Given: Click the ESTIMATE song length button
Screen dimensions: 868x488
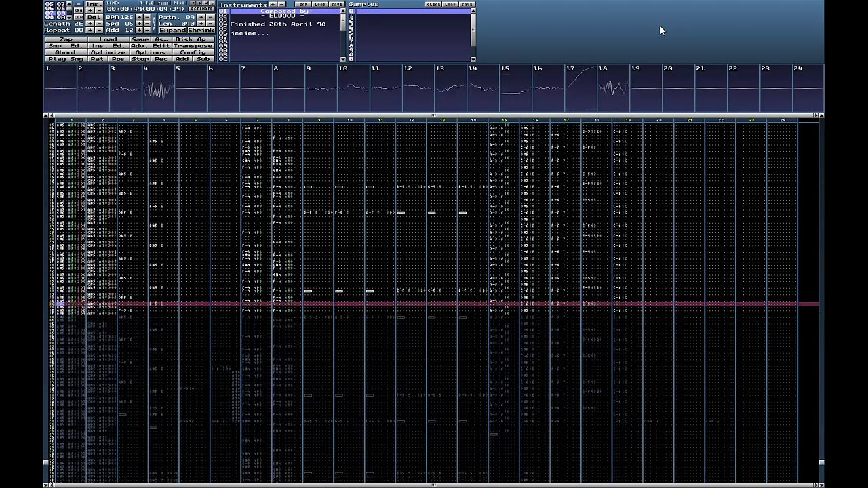Looking at the screenshot, I should click(201, 9).
